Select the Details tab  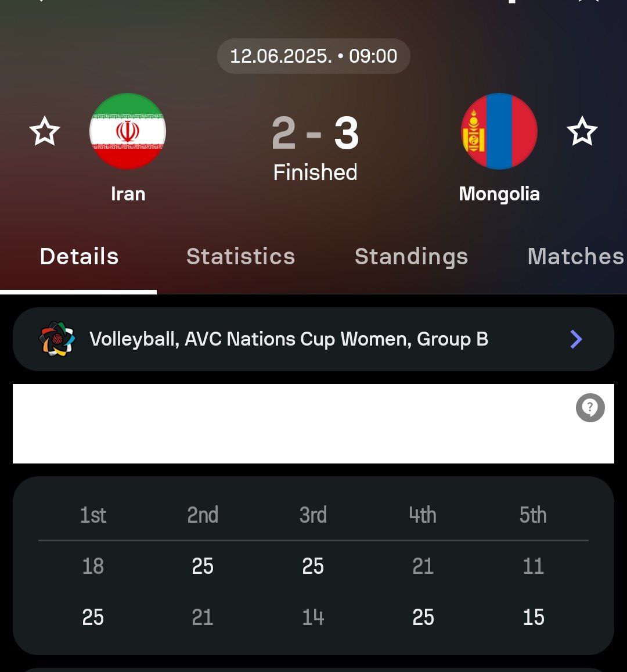tap(79, 257)
